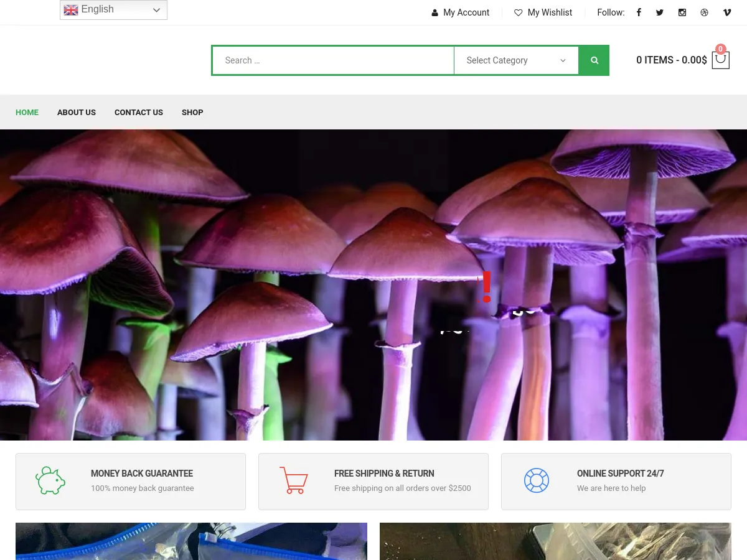Click the piggy bank guarantee icon
This screenshot has height=560, width=747.
[x=50, y=481]
